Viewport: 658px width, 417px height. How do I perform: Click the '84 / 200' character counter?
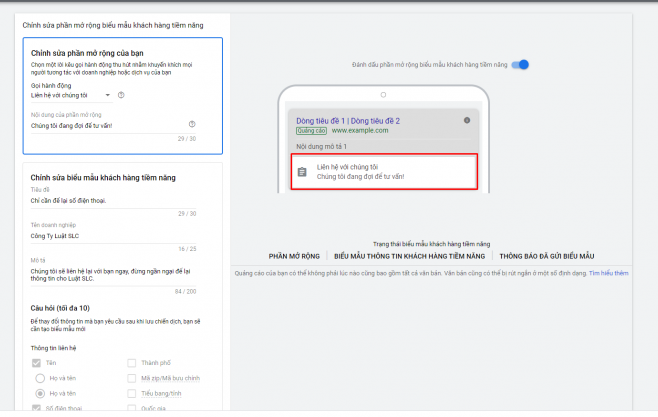point(185,292)
